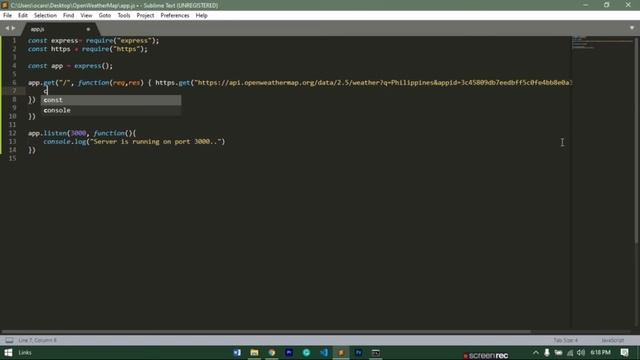This screenshot has width=640, height=360.
Task: Open network status in system tray
Action: 570,353
